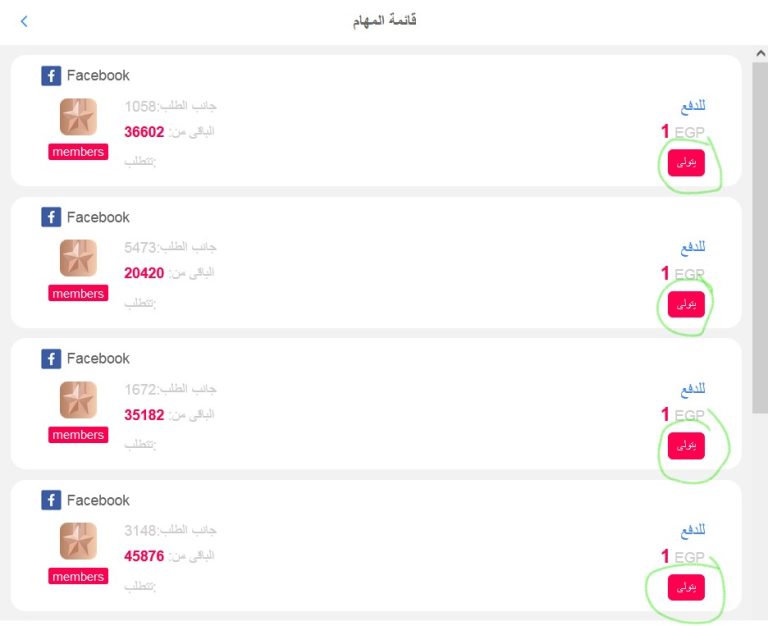Click the members badge of order 1058
The width and height of the screenshot is (768, 626).
coord(78,152)
